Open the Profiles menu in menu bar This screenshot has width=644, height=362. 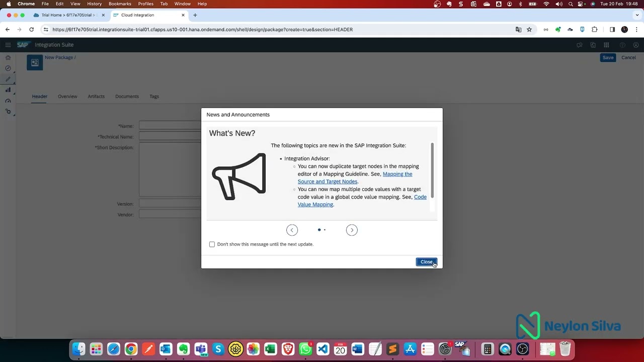145,4
